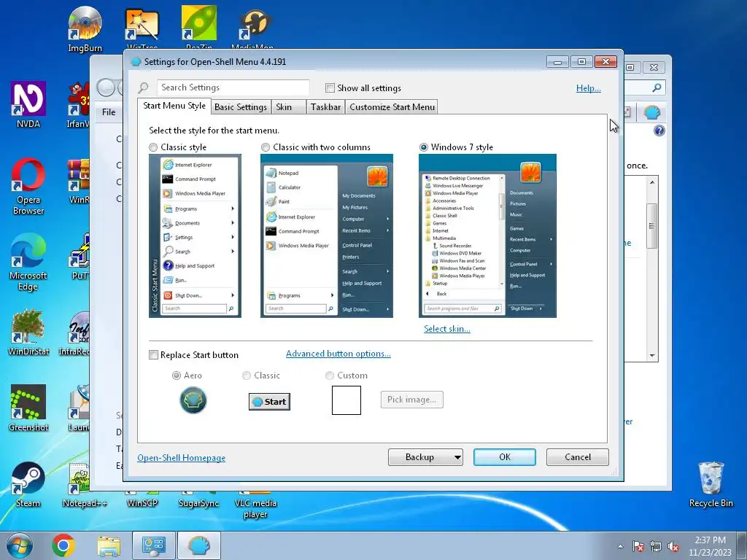Open WinDirStat desktop shortcut
The height and width of the screenshot is (560, 747).
[28, 332]
